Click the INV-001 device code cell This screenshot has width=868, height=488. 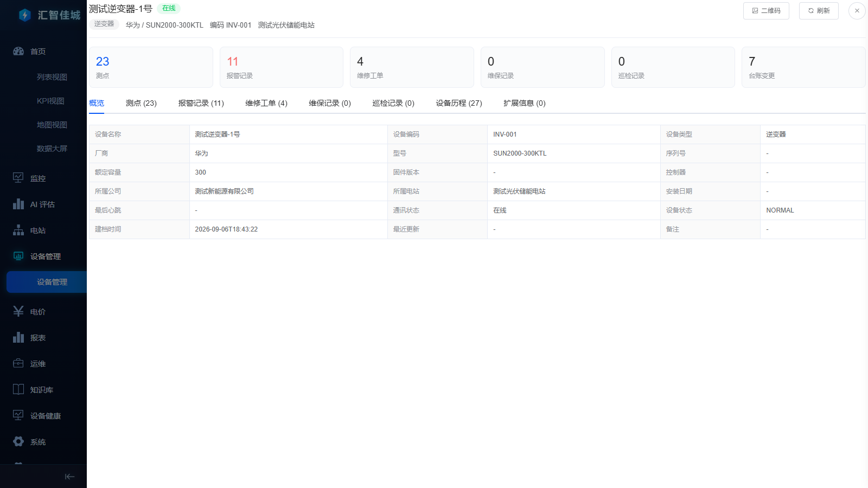pos(573,134)
